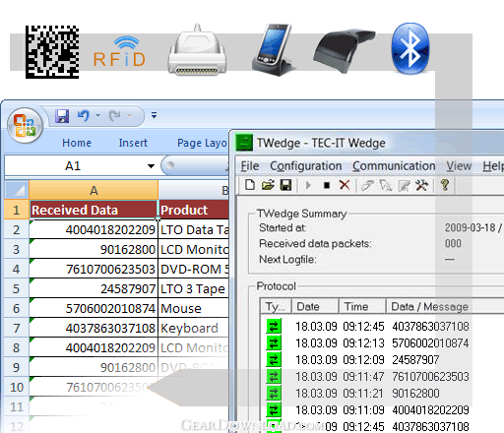Select the protocol entry at 09:12:13
Screen dimensions: 504x433
[383, 343]
